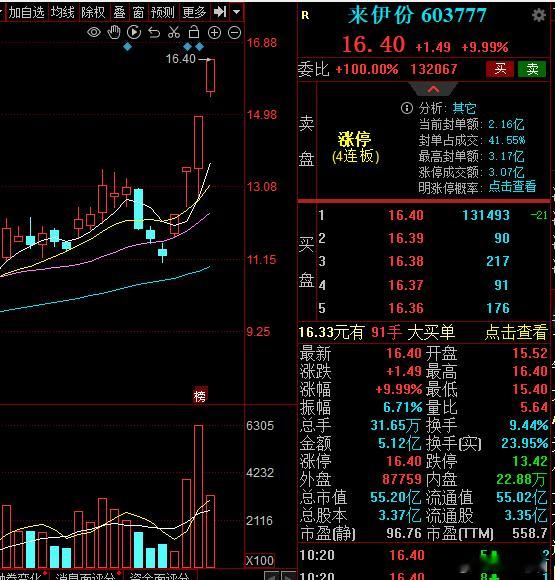The width and height of the screenshot is (555, 580).
Task: Click the replay playback icon
Action: [134, 33]
